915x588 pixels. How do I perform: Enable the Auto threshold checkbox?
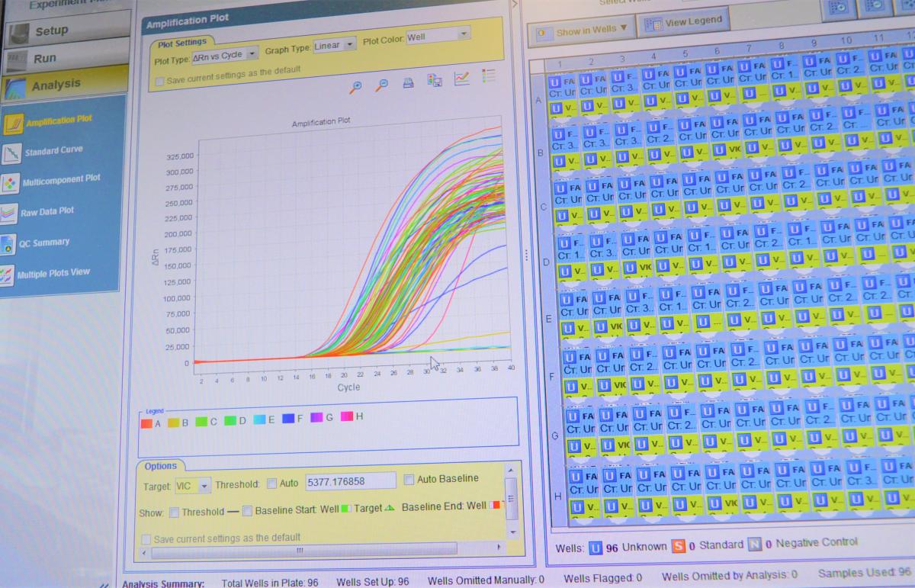pos(272,483)
